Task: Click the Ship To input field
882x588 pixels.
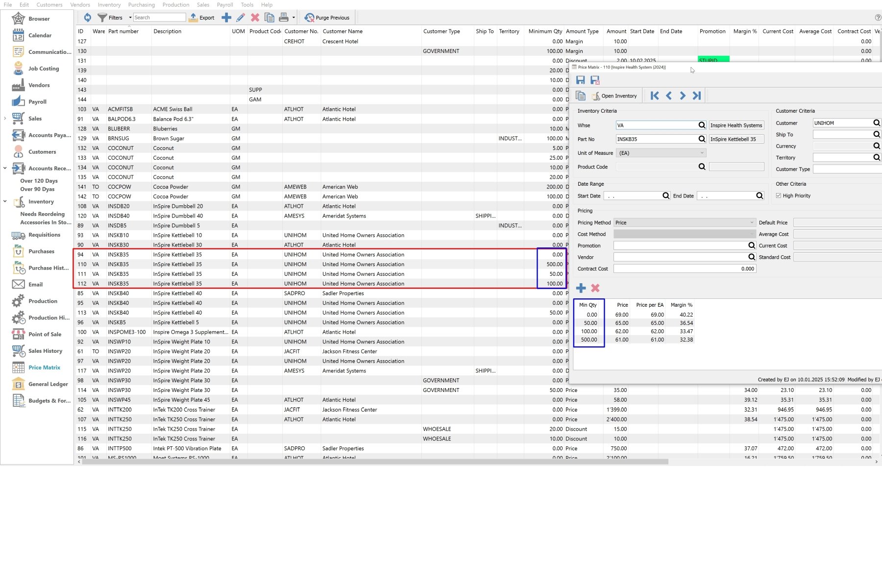Action: click(x=843, y=134)
